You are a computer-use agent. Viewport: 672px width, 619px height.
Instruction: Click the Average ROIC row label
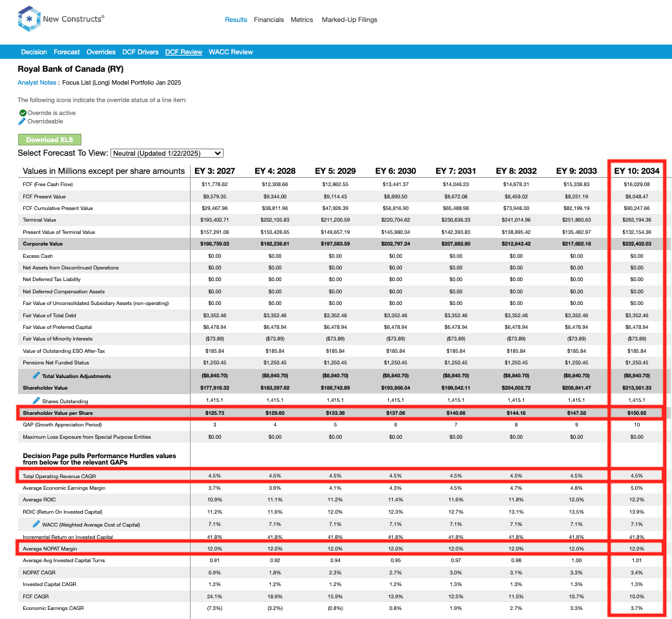pos(39,500)
